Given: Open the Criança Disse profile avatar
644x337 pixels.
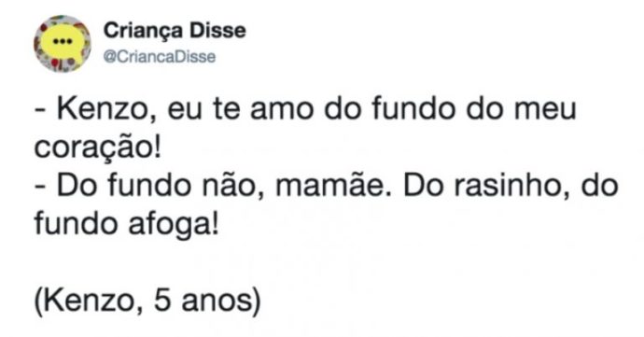Looking at the screenshot, I should tap(63, 44).
